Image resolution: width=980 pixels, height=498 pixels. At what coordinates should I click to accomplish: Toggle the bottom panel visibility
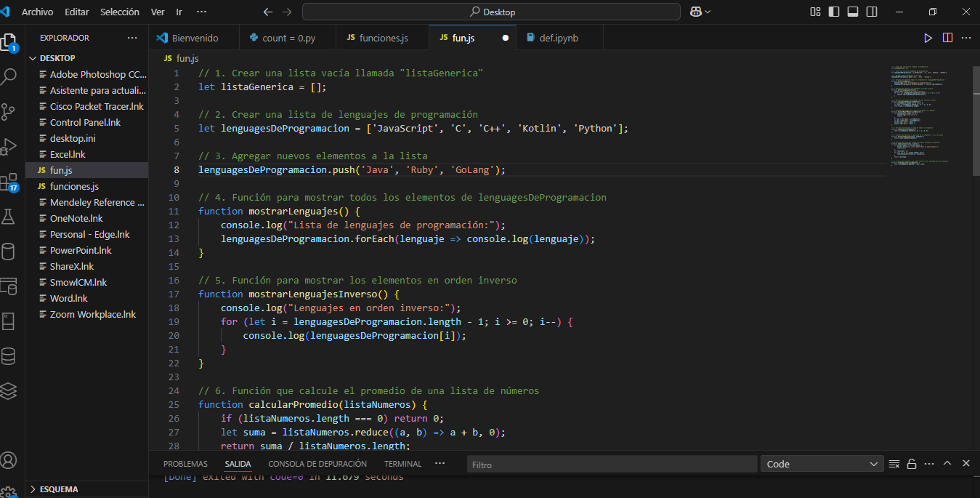click(x=853, y=12)
